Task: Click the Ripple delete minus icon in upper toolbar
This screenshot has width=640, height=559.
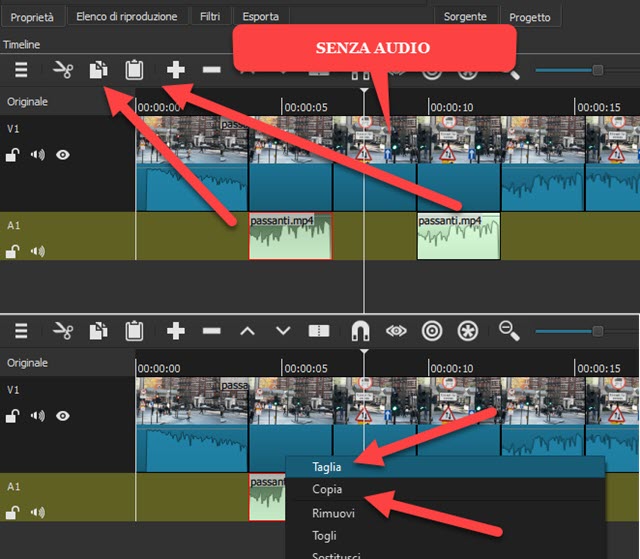Action: click(211, 70)
